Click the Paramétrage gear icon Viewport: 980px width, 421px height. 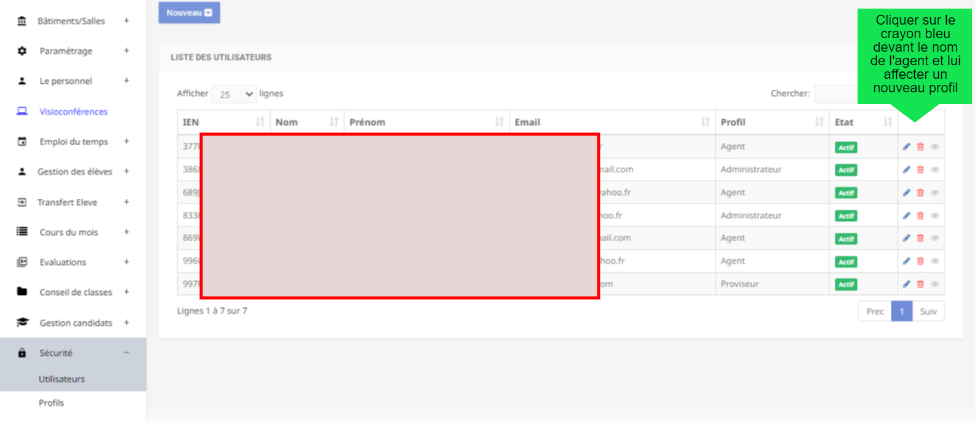[22, 51]
